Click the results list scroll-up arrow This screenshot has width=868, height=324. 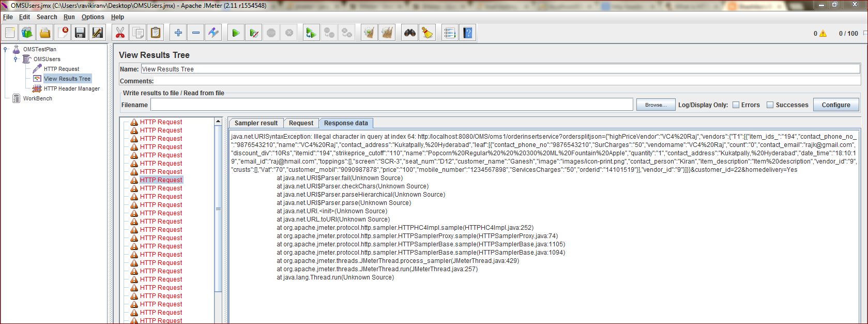218,122
